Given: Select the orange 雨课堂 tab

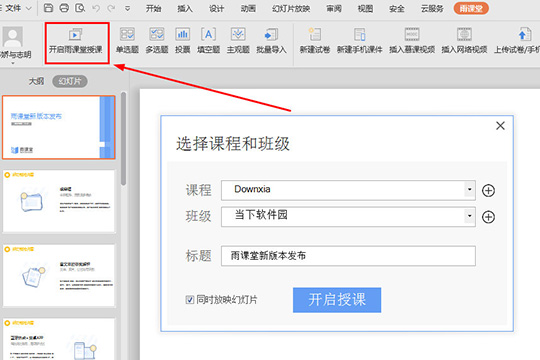Looking at the screenshot, I should (x=471, y=8).
